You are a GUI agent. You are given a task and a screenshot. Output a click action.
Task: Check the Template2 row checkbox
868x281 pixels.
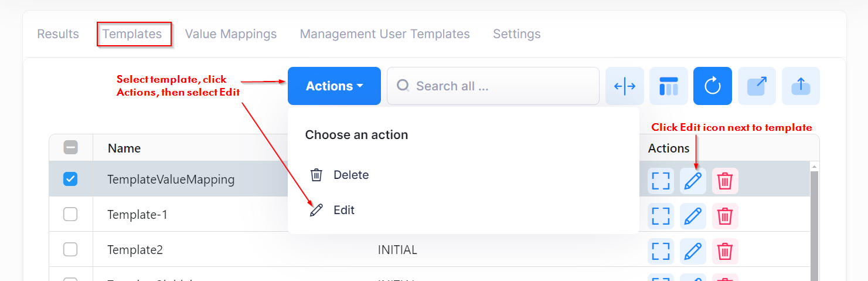70,250
